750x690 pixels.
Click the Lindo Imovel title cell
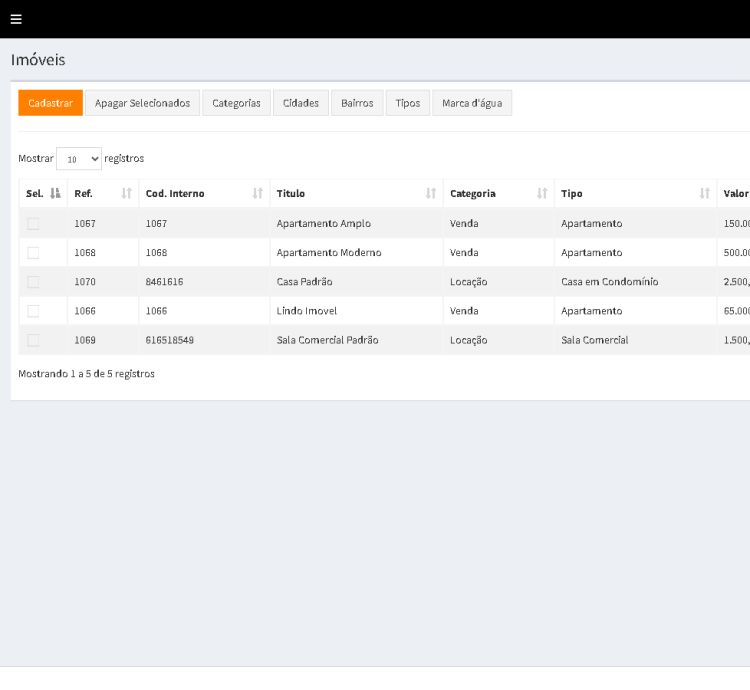[x=307, y=311]
